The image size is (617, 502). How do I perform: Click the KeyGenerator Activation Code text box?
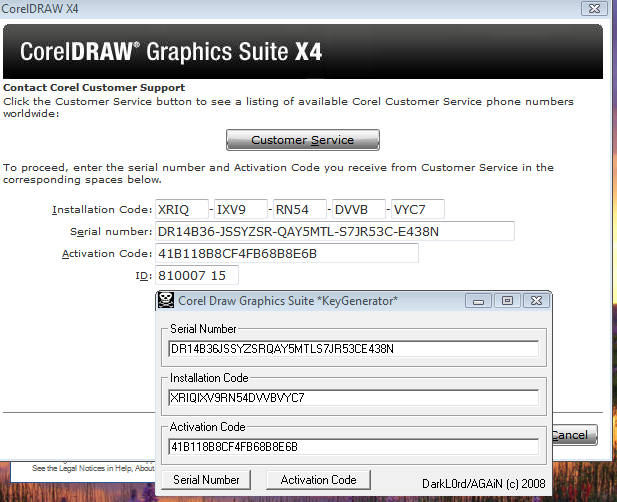pyautogui.click(x=353, y=447)
